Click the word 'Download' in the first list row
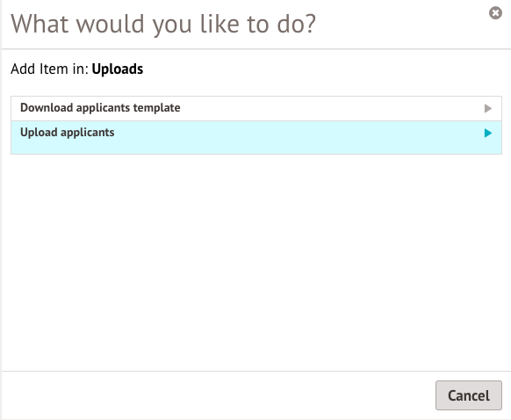 (x=47, y=107)
